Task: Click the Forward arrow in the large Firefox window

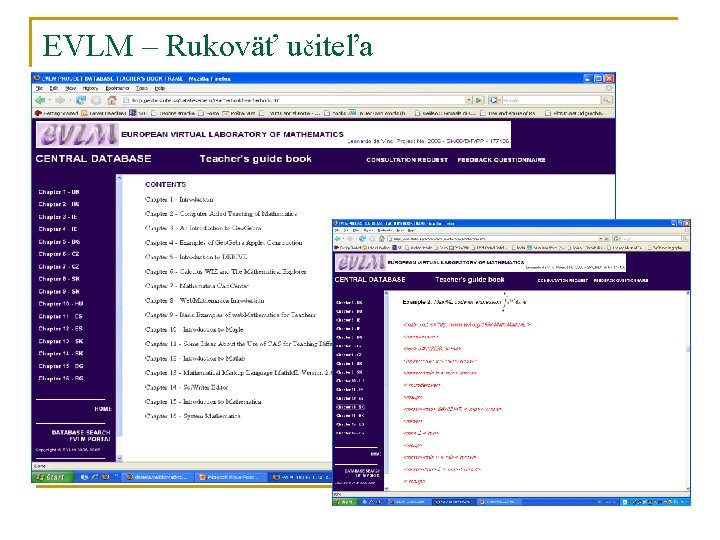Action: click(x=60, y=100)
